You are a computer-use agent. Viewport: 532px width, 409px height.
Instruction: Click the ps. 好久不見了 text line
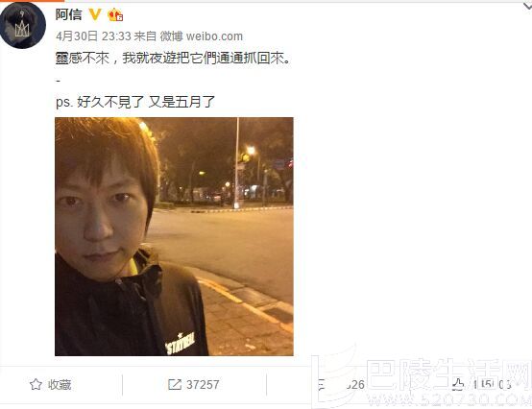[x=135, y=102]
